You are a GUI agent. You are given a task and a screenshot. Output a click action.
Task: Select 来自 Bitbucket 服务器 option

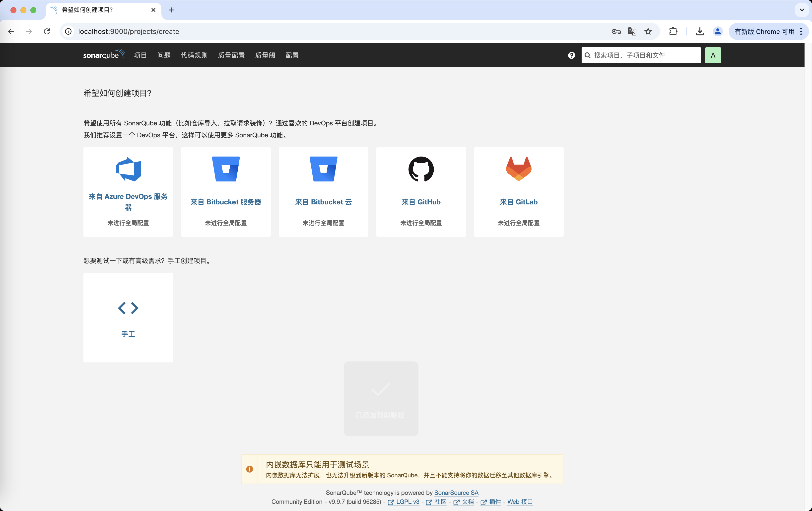(226, 192)
